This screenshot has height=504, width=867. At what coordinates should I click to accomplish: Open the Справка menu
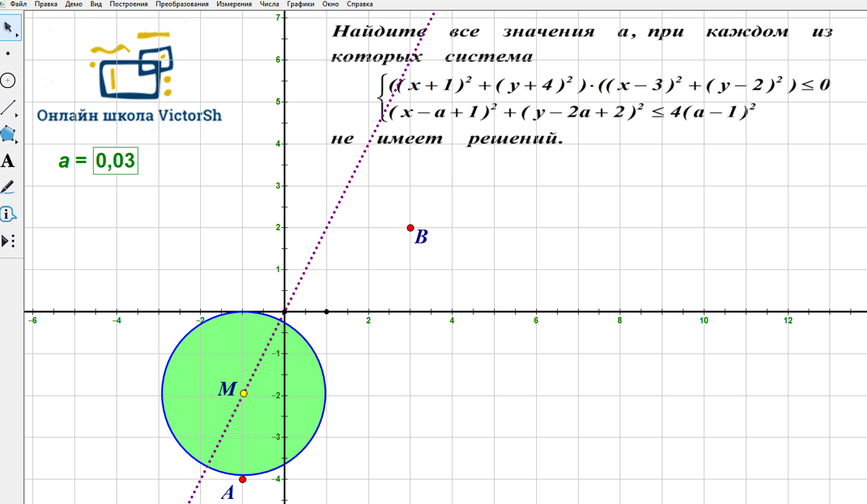click(x=360, y=4)
